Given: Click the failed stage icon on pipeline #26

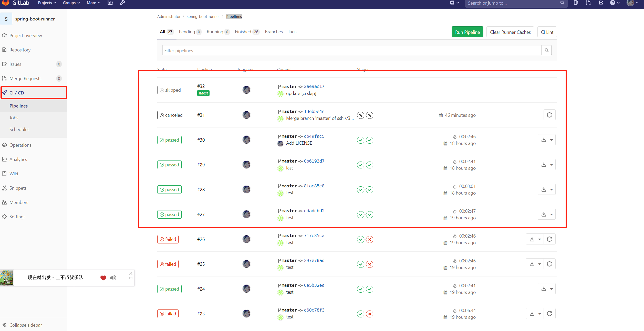Looking at the screenshot, I should [369, 239].
